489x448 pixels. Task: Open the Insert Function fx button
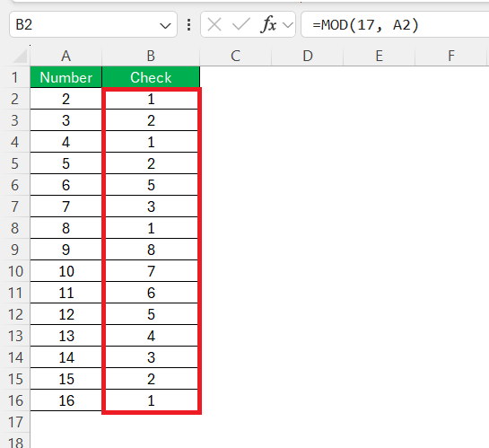point(268,24)
